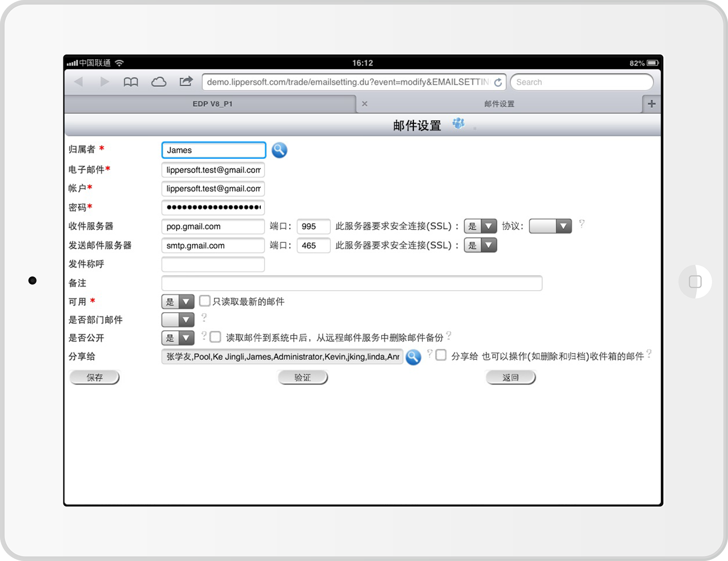Enable the 只读取最新的邮件 checkbox
Image resolution: width=728 pixels, height=561 pixels.
tap(205, 301)
